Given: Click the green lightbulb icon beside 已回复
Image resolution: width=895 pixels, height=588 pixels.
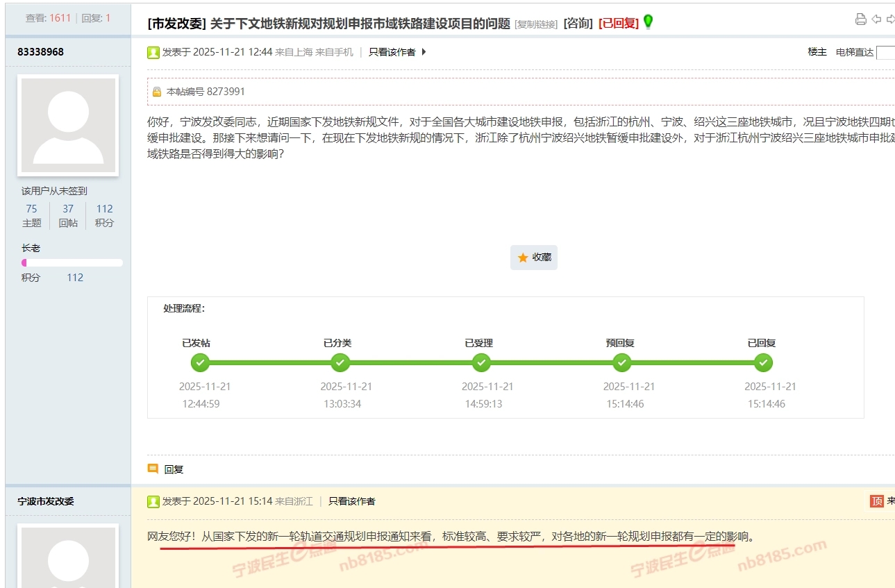Looking at the screenshot, I should pyautogui.click(x=648, y=22).
